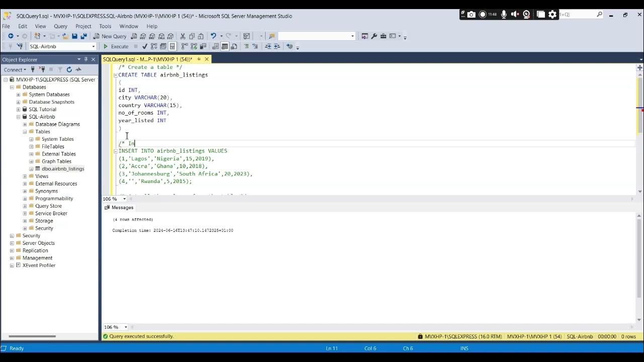The image size is (644, 362).
Task: Click the wrench Properties icon in toolbar
Action: (374, 36)
